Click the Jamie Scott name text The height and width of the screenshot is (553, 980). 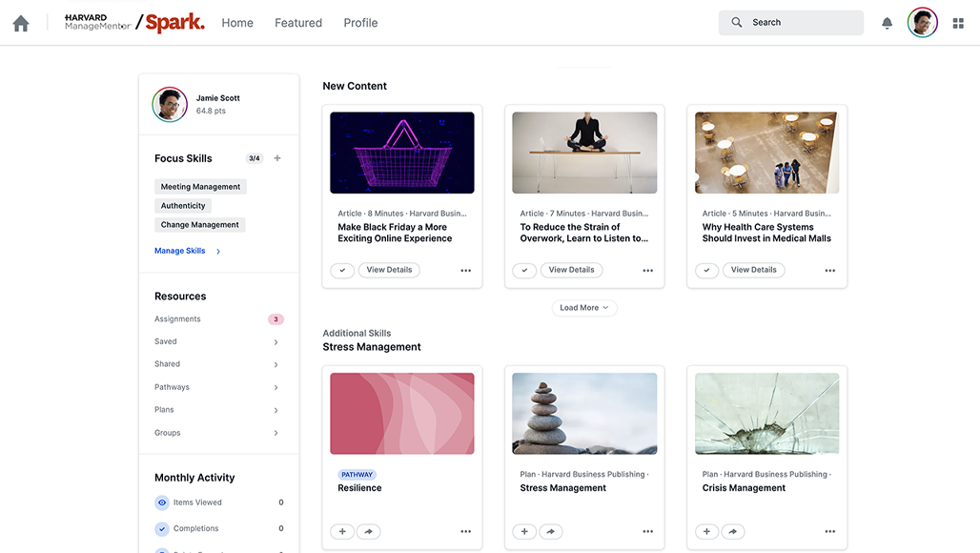coord(218,98)
